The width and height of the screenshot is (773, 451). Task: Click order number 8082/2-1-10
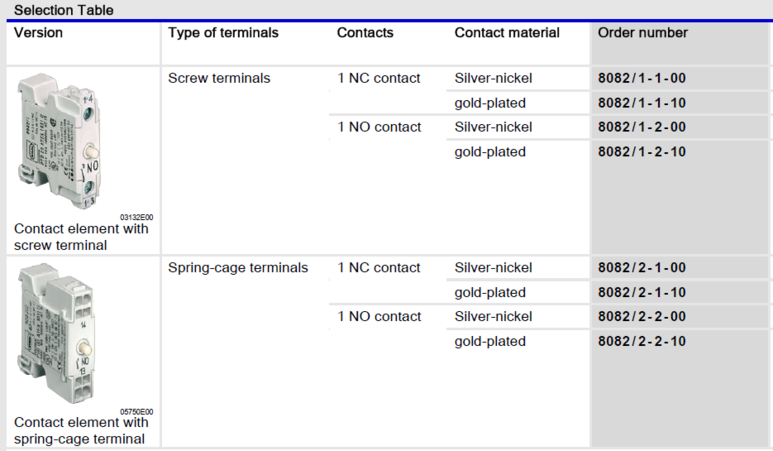click(x=641, y=293)
